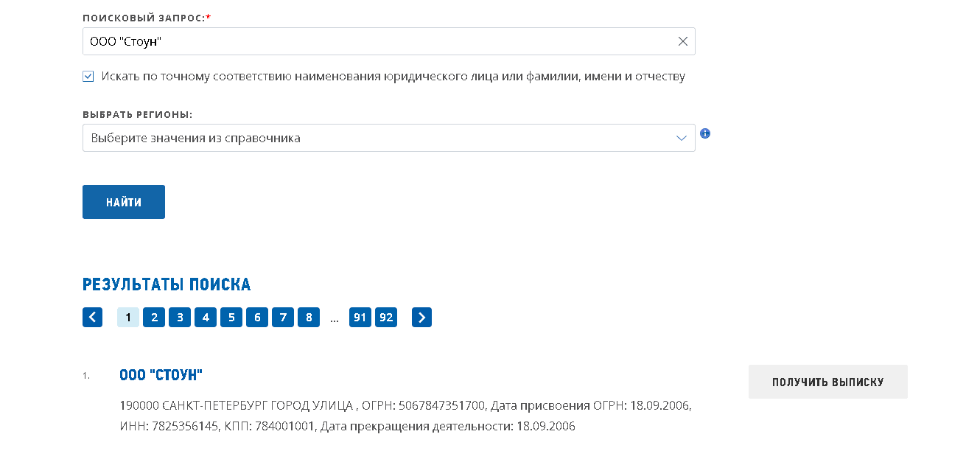Go to the previous results page arrow
The image size is (980, 451).
coord(92,318)
